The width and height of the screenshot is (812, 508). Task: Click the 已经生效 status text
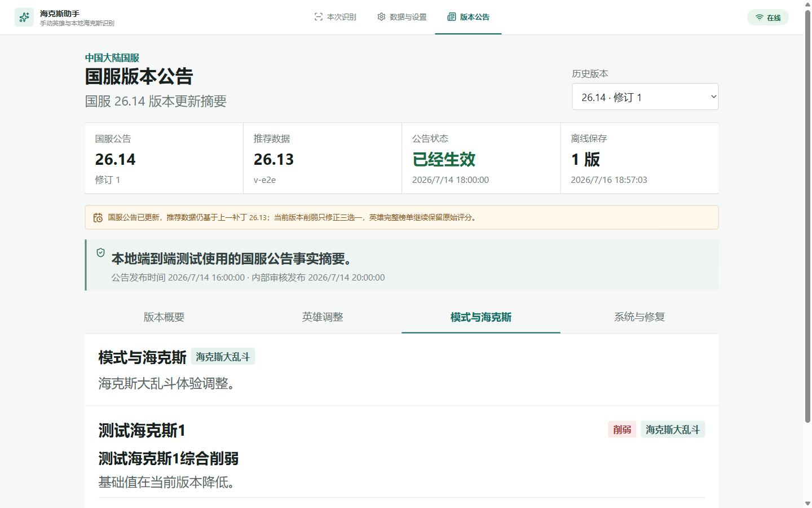click(444, 160)
